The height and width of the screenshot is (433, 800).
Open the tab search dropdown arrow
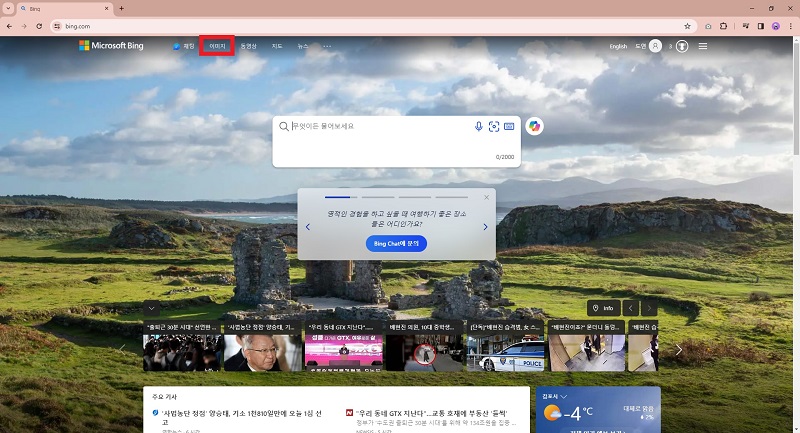click(8, 9)
